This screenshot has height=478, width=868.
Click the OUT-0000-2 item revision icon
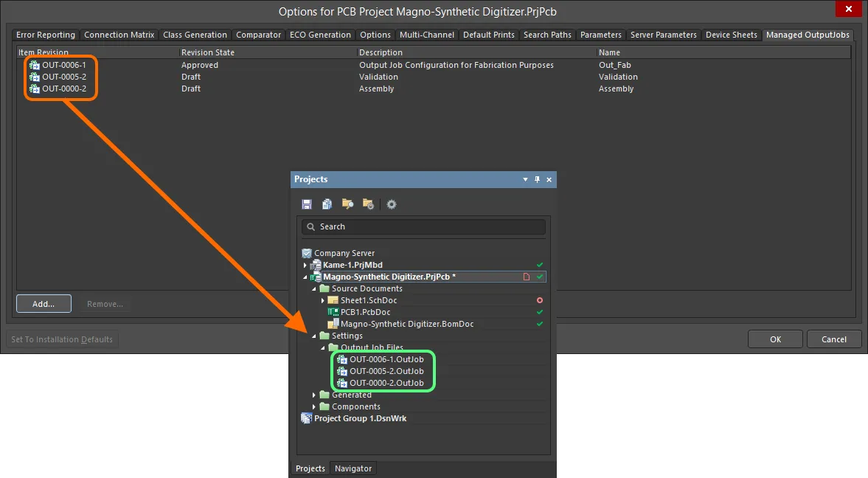pos(35,89)
